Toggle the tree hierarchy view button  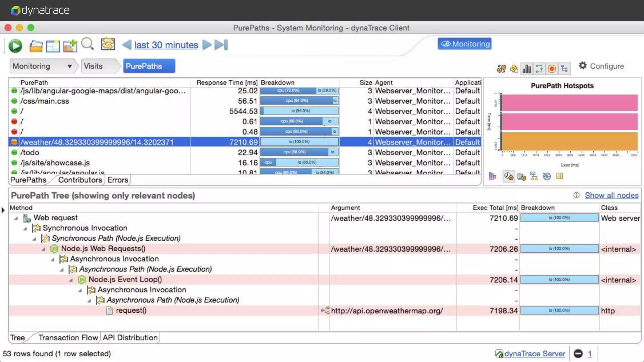click(564, 69)
